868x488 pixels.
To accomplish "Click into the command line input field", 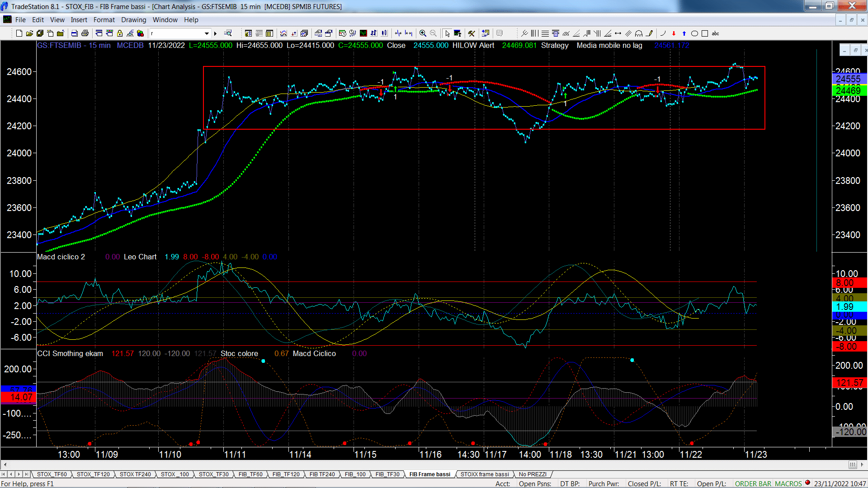I will (x=176, y=33).
